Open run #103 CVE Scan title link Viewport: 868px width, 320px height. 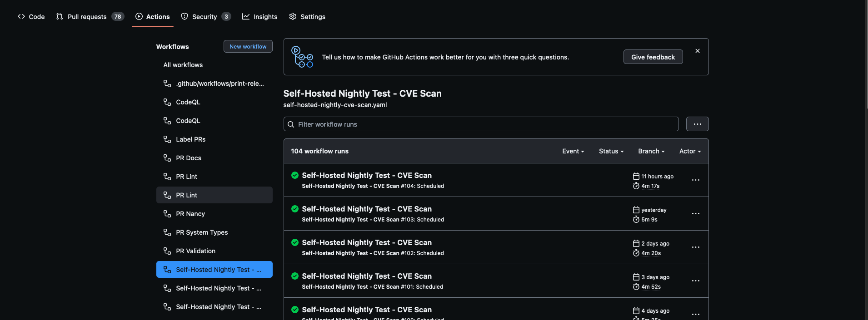click(367, 209)
